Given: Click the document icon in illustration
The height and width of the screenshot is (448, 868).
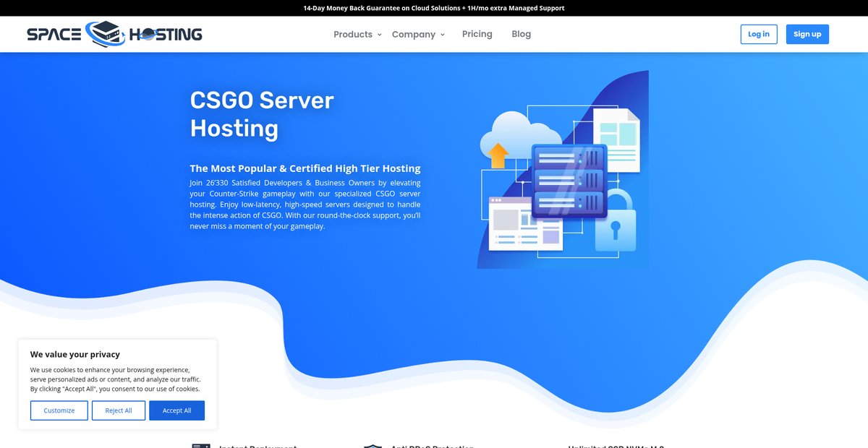Looking at the screenshot, I should (x=616, y=140).
